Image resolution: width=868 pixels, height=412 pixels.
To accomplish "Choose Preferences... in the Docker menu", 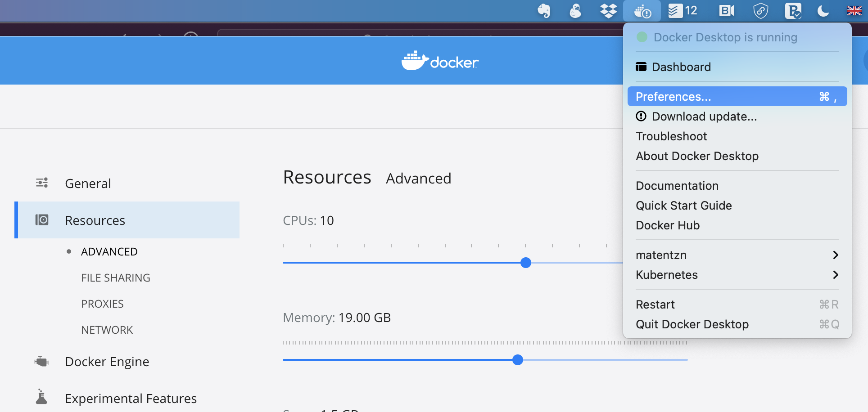I will [737, 96].
